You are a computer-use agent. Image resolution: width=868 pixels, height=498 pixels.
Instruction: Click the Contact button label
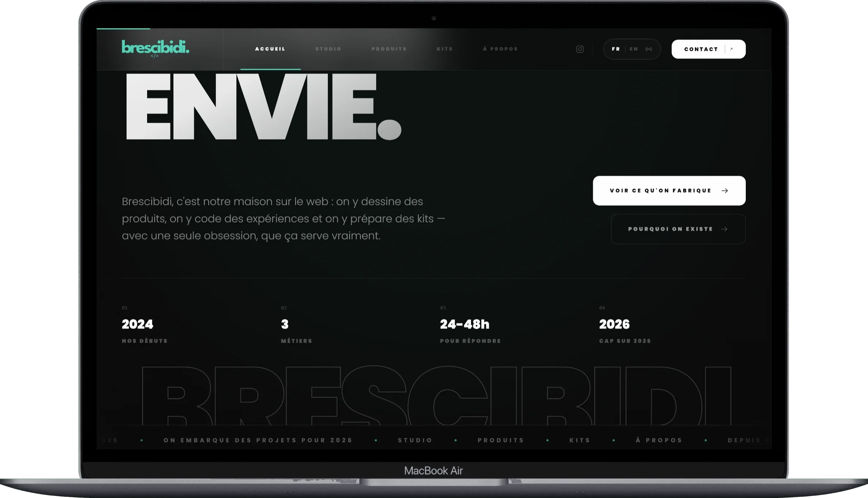coord(701,49)
